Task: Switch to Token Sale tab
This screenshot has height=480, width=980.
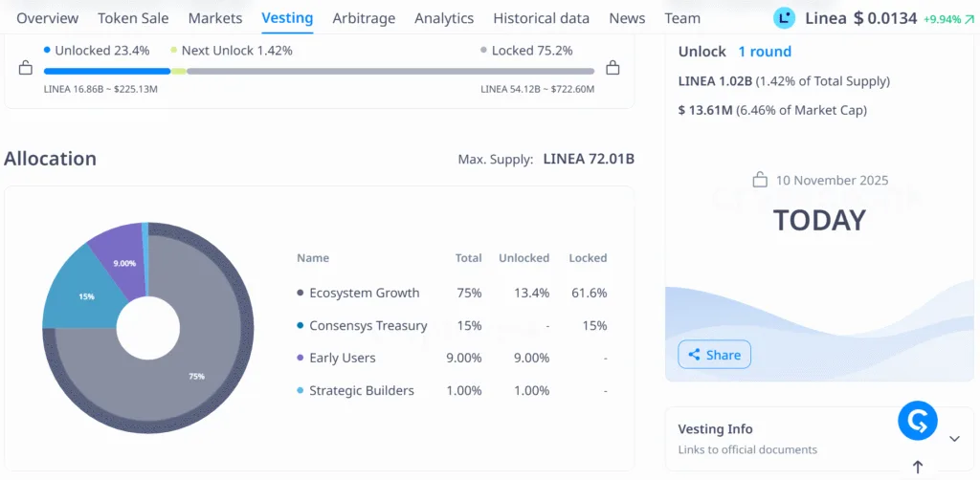Action: 133,18
